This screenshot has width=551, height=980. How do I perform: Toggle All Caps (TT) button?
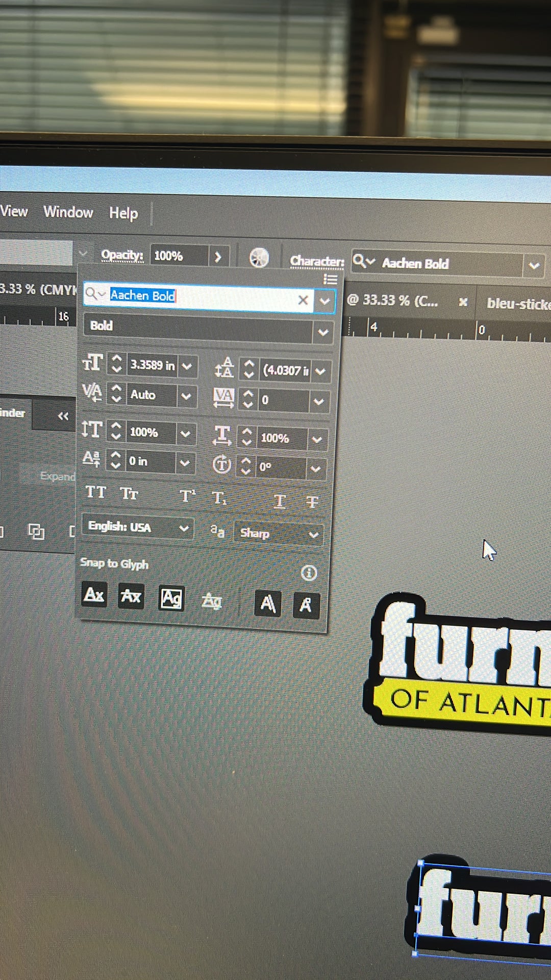tap(95, 492)
